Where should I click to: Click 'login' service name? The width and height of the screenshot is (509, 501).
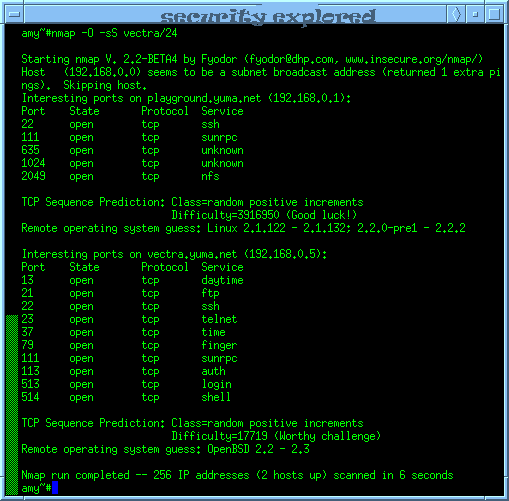pyautogui.click(x=216, y=384)
